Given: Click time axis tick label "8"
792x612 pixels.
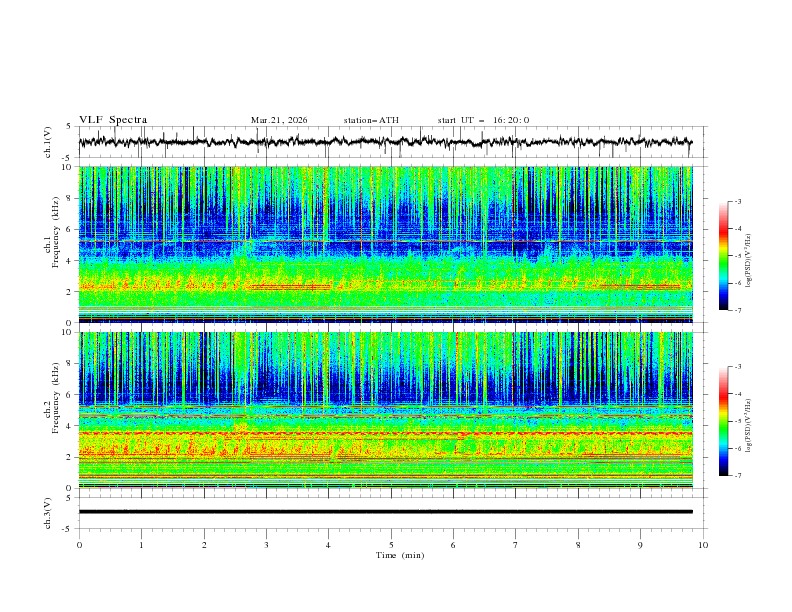Looking at the screenshot, I should 578,545.
